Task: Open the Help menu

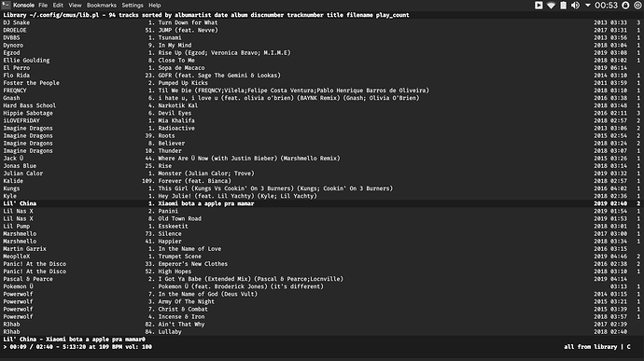Action: click(154, 5)
